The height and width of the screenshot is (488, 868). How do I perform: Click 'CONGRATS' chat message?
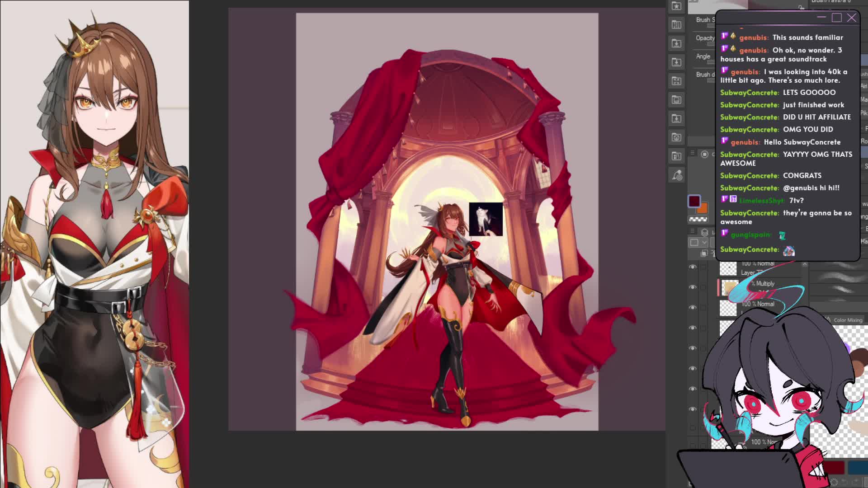coord(802,175)
